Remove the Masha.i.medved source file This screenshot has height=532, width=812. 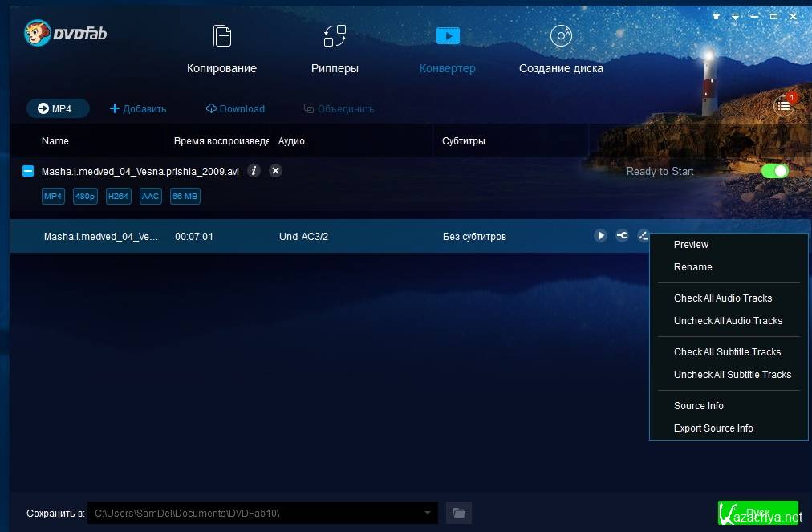coord(275,171)
